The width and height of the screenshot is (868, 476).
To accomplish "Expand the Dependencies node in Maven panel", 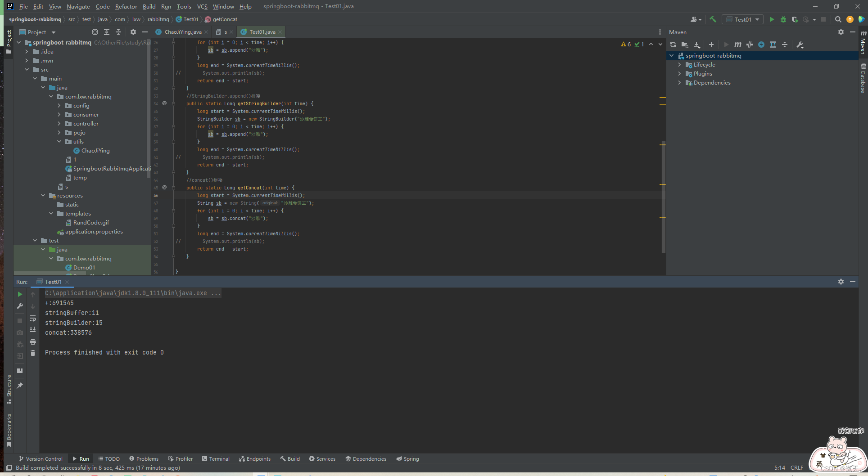I will [679, 83].
